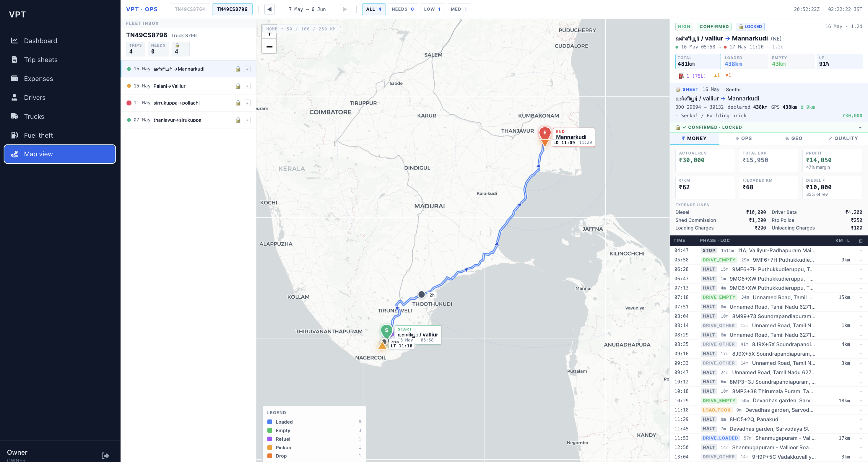Expand the 05:58 DRIVE_EMPTY timeline row

pyautogui.click(x=769, y=260)
